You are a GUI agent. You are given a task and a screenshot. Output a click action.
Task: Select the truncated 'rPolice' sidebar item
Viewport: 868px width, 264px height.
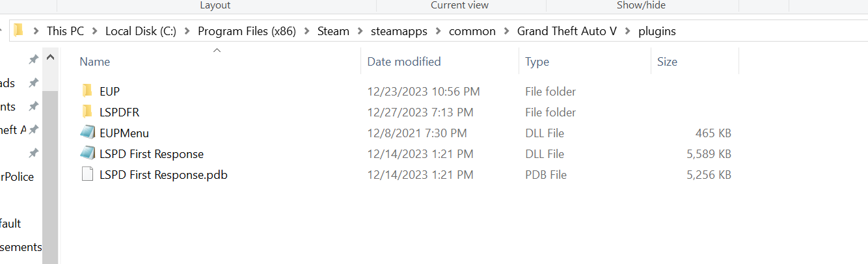pos(17,177)
